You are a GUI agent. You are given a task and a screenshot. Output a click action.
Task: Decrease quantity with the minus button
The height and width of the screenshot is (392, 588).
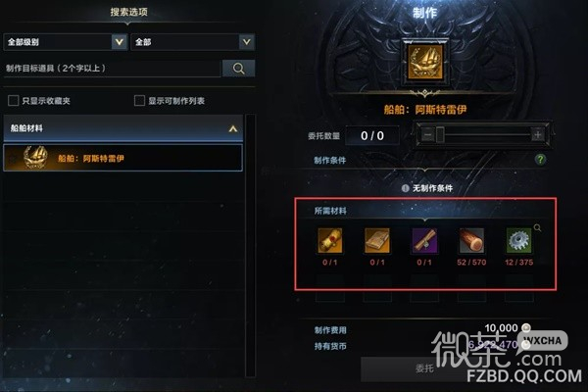[x=427, y=134]
